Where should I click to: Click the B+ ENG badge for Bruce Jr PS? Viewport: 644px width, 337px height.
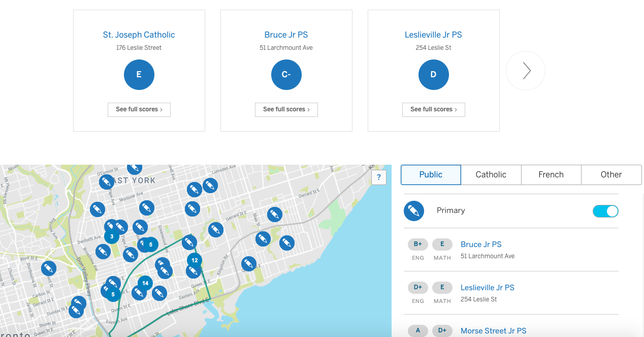pyautogui.click(x=418, y=244)
